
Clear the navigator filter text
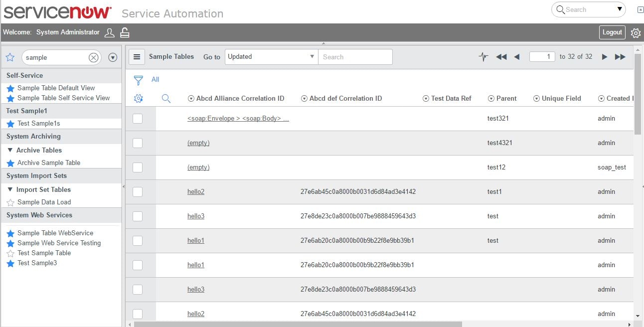pos(93,57)
